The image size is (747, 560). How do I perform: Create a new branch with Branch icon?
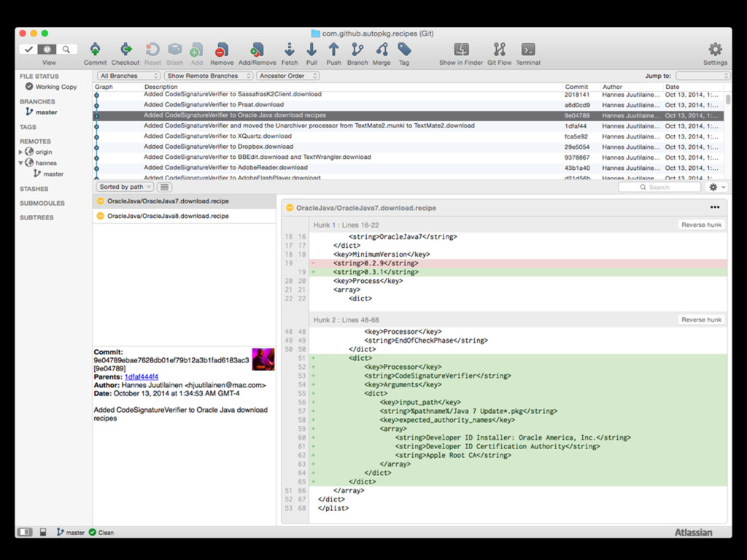(x=357, y=50)
